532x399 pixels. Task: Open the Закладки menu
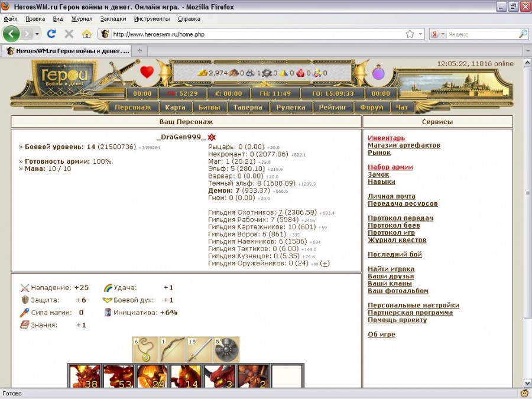[x=113, y=19]
